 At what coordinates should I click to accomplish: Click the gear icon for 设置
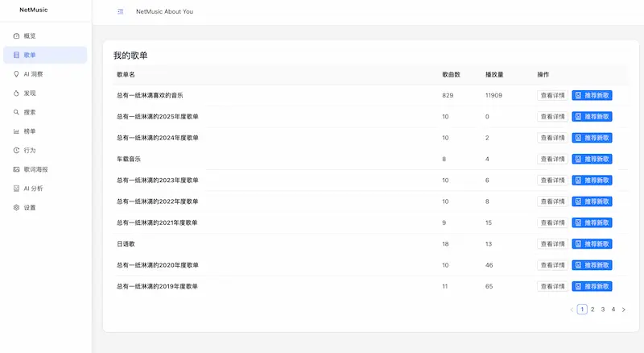pos(17,208)
